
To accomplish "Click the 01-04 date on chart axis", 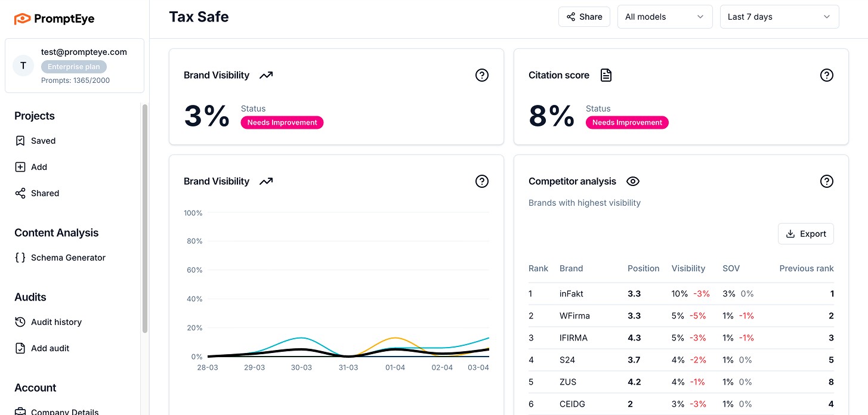I will (x=395, y=367).
